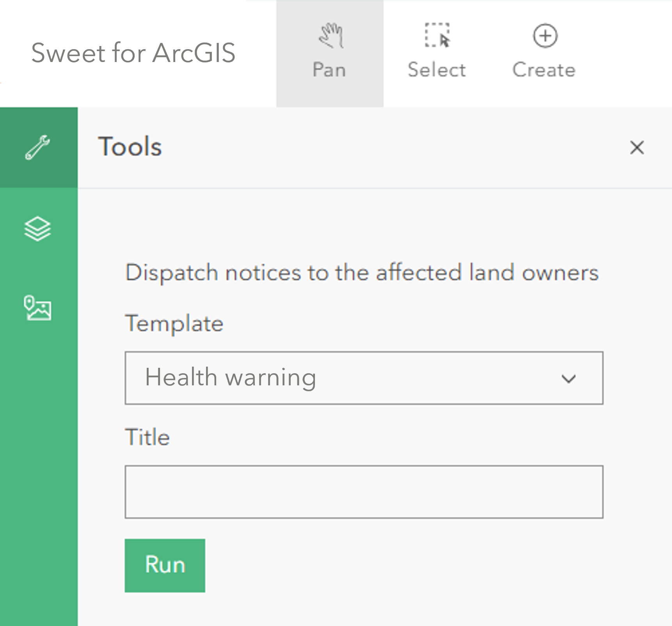
Task: Close the Tools panel
Action: [637, 147]
